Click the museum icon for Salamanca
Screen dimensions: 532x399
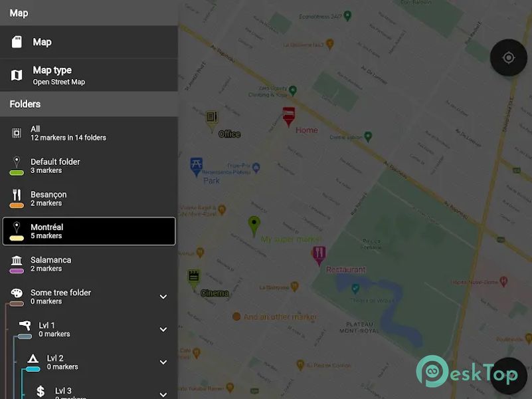pyautogui.click(x=17, y=261)
